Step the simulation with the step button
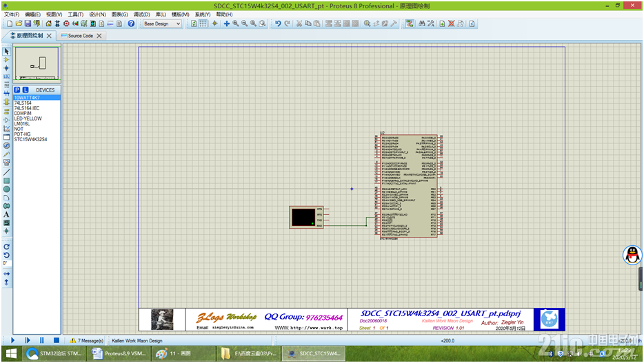Screen dimensions: 644x363 pos(28,340)
